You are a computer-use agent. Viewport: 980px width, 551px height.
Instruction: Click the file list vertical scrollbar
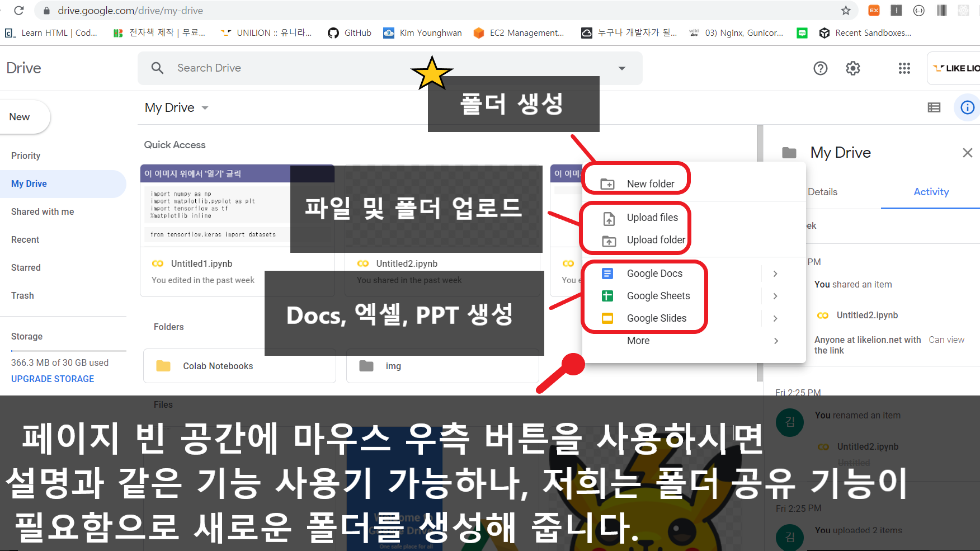760,253
